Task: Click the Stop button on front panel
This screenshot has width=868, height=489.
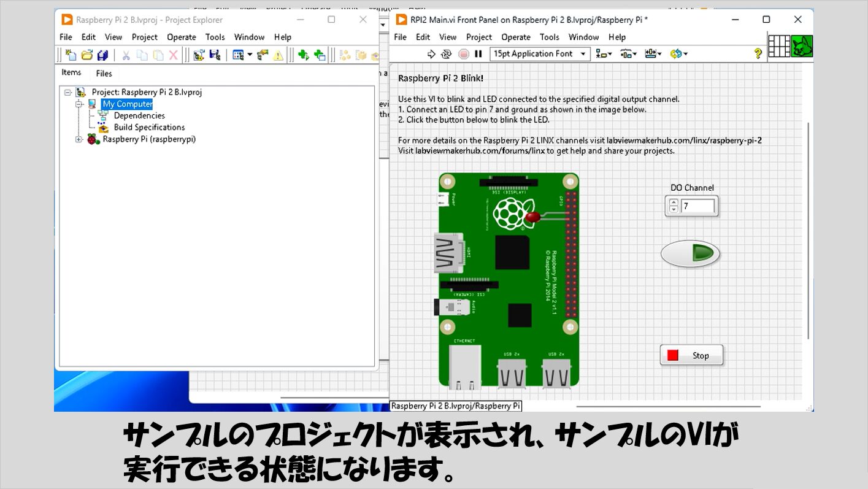Action: click(x=692, y=355)
